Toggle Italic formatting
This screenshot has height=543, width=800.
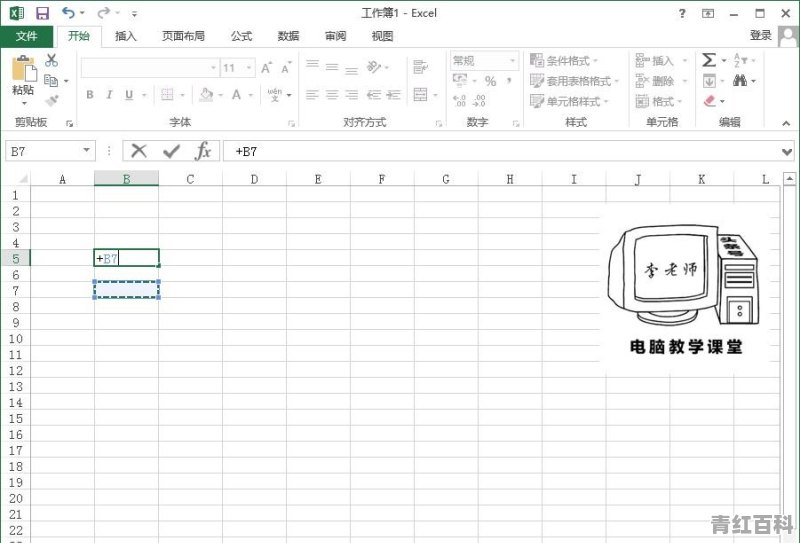[x=109, y=94]
